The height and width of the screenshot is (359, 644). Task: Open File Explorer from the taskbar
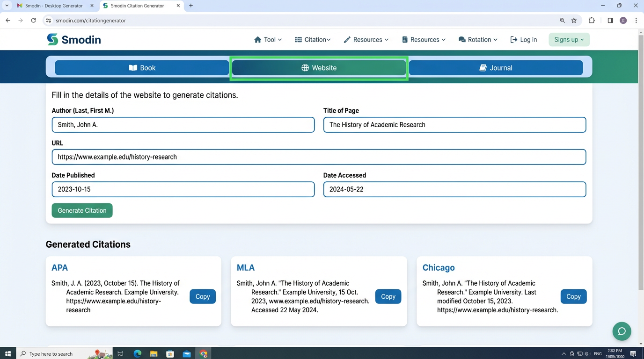click(x=154, y=354)
